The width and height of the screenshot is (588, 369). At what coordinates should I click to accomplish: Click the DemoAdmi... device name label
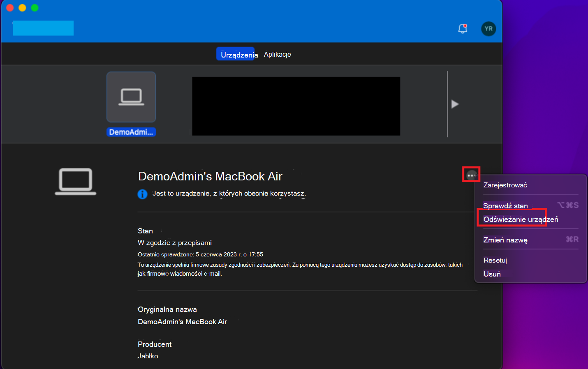[131, 132]
